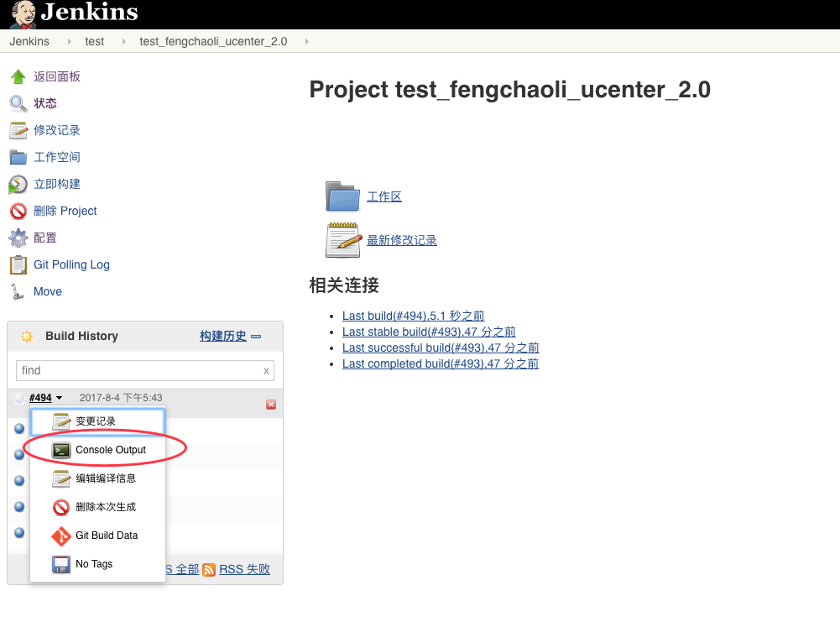The width and height of the screenshot is (840, 622).
Task: Open the 工作区 link in main panel
Action: tap(384, 196)
